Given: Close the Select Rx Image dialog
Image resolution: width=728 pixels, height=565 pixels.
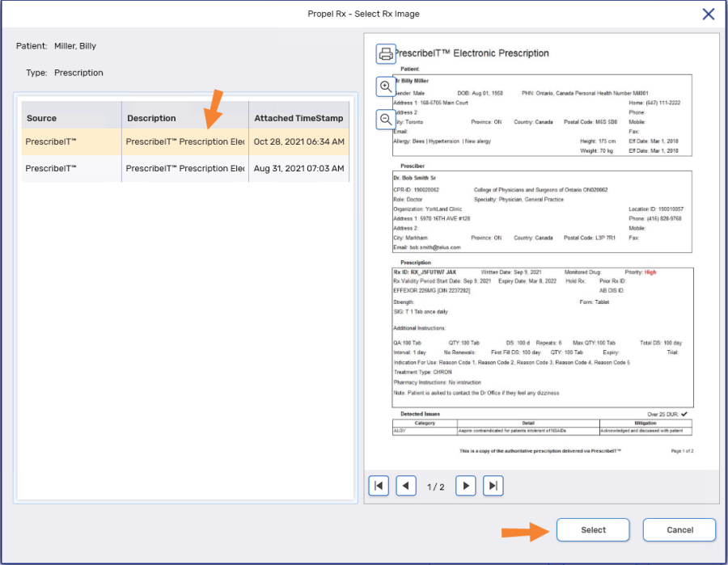Looking at the screenshot, I should tap(708, 14).
